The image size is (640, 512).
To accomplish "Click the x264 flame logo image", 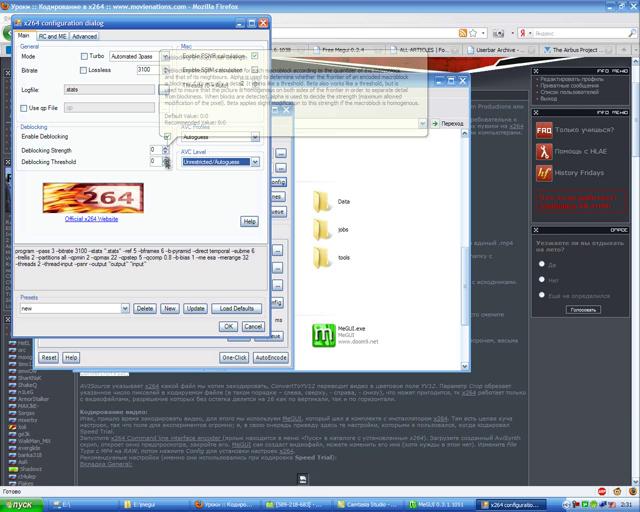I will (x=93, y=198).
